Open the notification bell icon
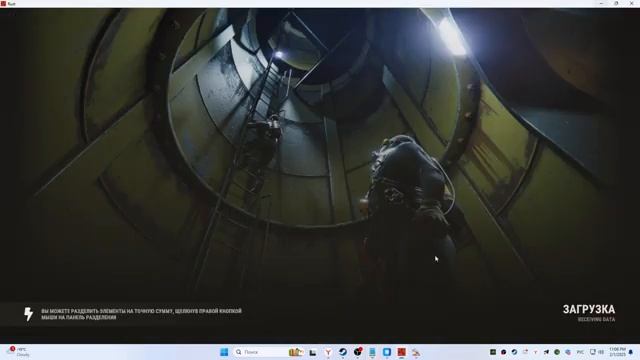Viewport: 640px width, 360px height. click(x=631, y=352)
